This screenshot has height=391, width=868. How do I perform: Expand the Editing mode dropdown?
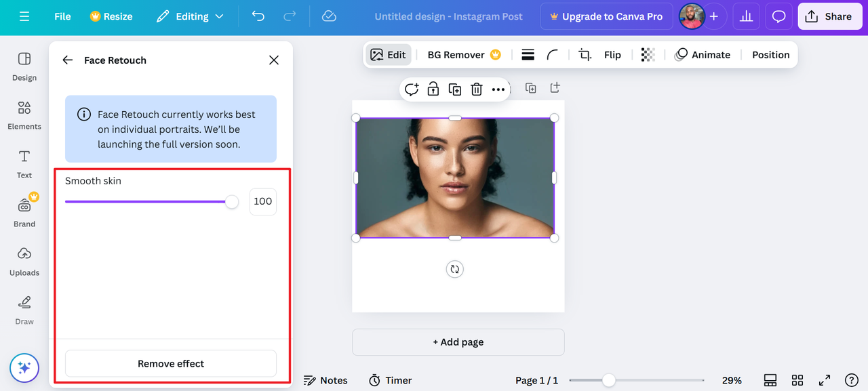189,16
